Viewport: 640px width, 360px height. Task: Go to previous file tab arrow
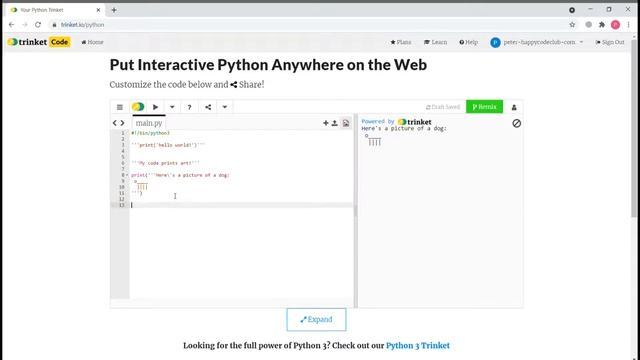coord(115,123)
